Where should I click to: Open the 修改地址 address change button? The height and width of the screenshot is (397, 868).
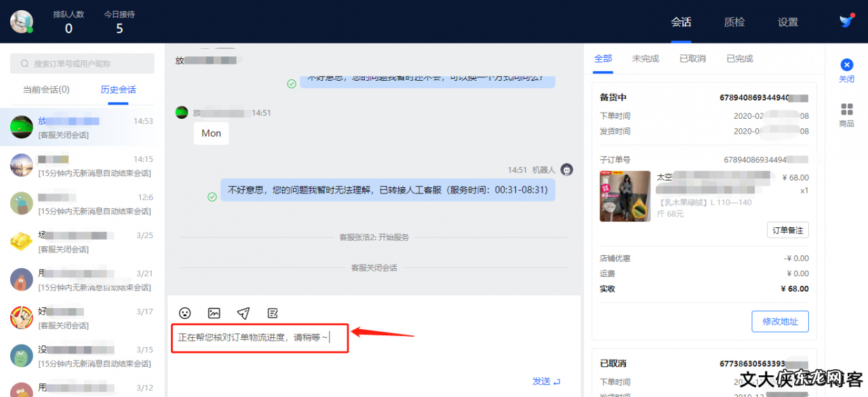click(x=780, y=321)
